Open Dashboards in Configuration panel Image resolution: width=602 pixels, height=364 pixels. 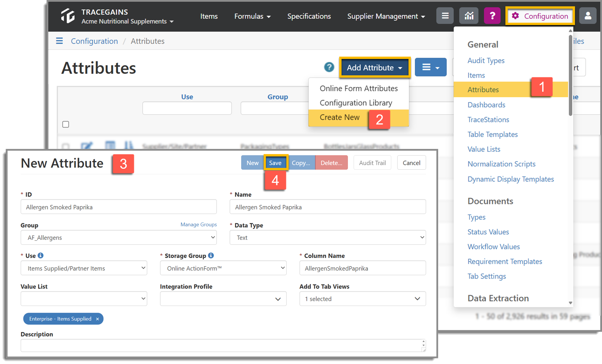tap(486, 105)
